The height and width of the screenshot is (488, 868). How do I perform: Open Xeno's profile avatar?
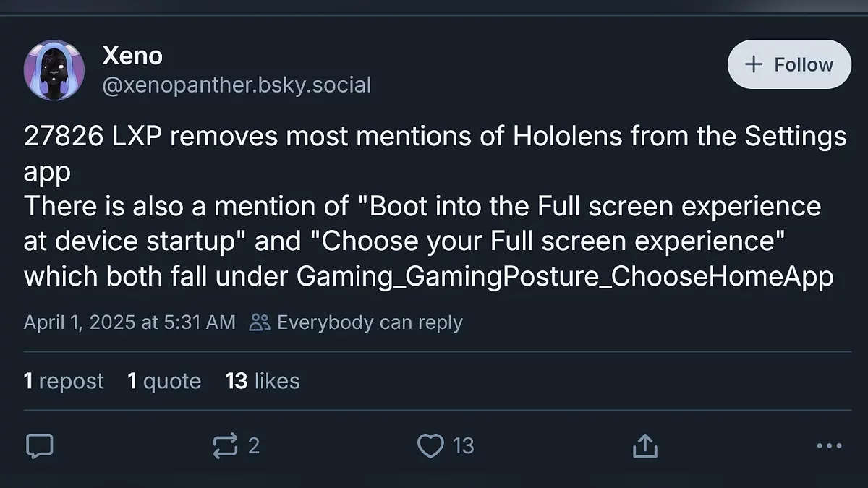54,70
